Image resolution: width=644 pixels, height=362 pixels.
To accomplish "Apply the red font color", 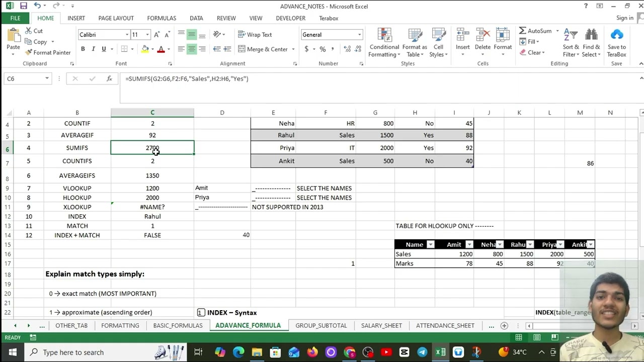I will pyautogui.click(x=161, y=49).
